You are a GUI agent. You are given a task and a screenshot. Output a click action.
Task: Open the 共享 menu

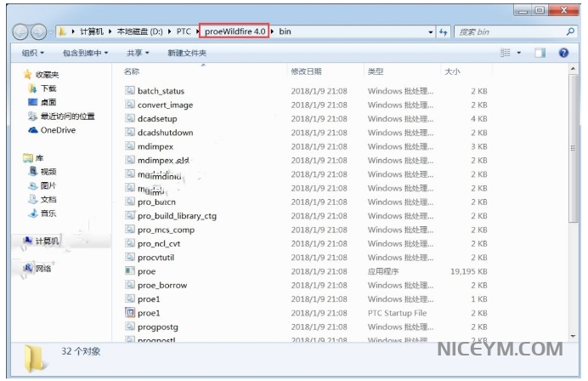point(138,53)
